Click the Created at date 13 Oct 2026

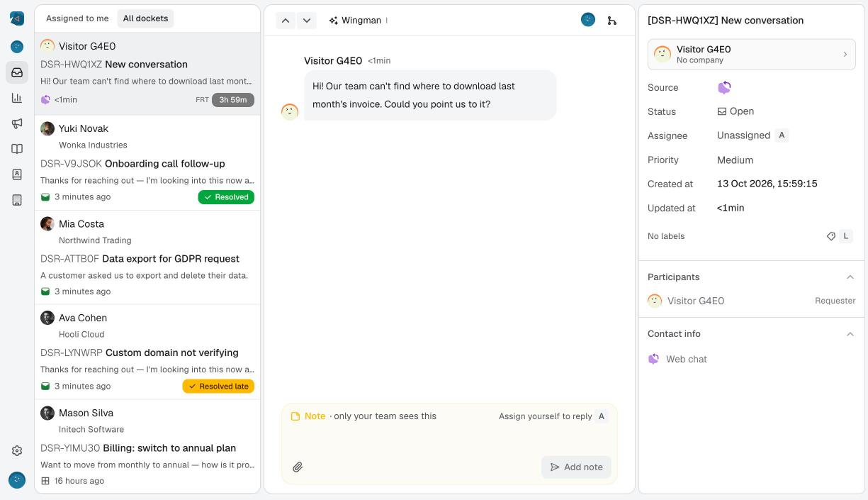767,184
